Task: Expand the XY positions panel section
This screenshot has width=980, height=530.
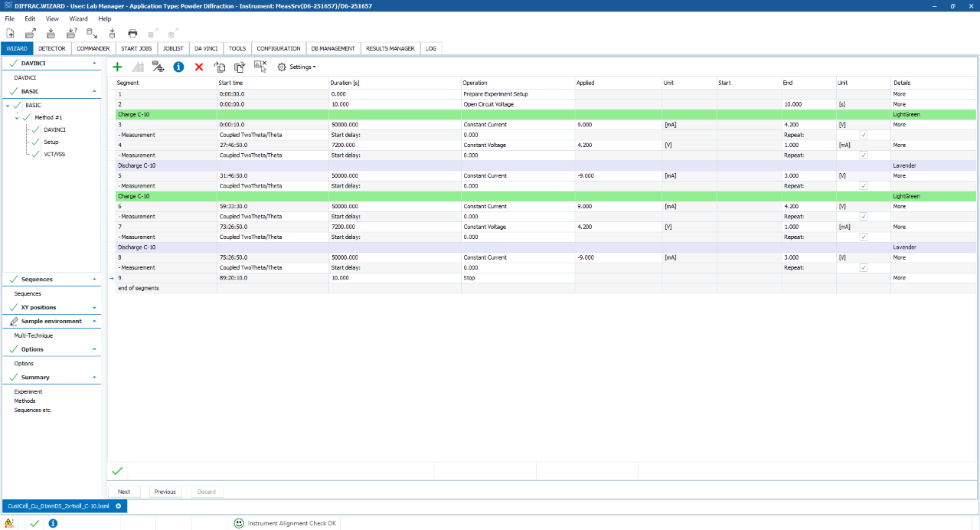Action: [x=94, y=307]
